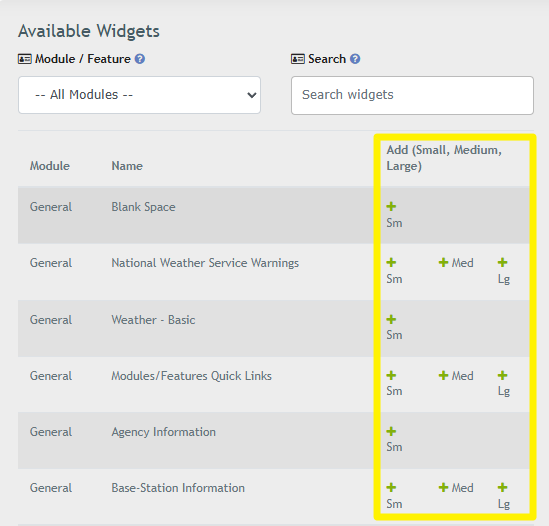Add medium National Weather Service Warnings widget
Image resolution: width=549 pixels, height=526 pixels.
[x=456, y=263]
